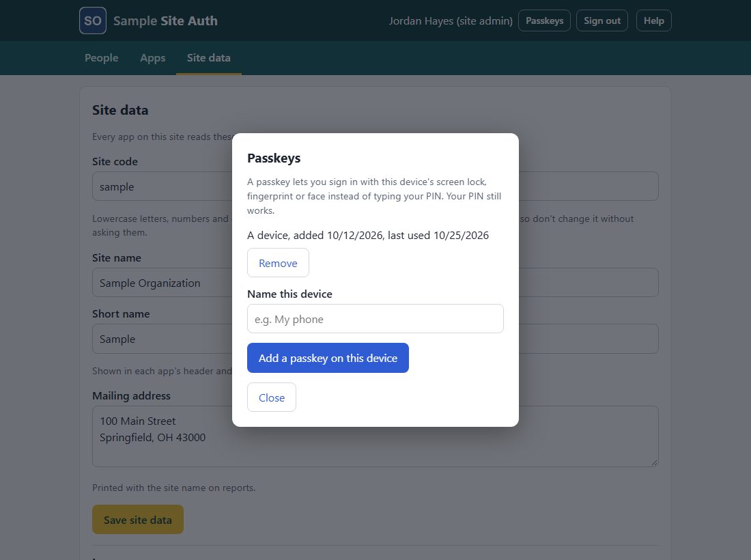Remove the listed passkey device

(279, 262)
